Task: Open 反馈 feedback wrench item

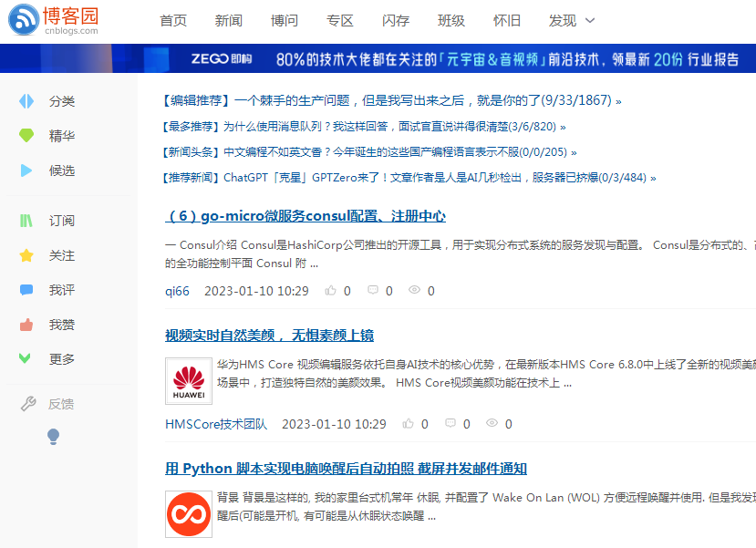Action: coord(49,404)
